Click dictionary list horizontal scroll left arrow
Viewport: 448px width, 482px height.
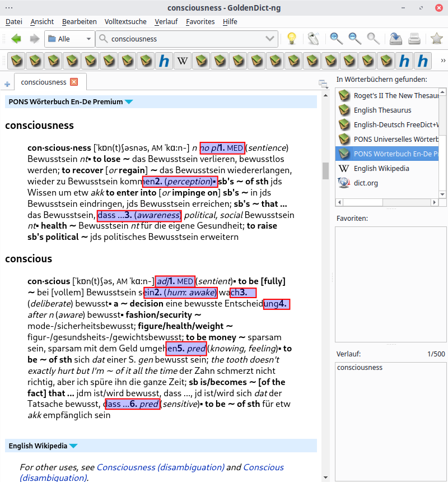pos(339,202)
